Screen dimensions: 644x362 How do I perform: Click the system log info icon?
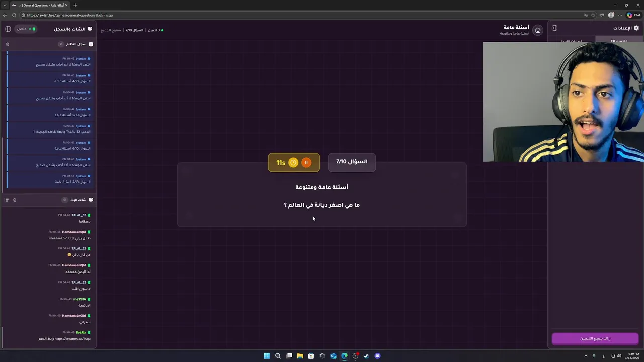[91, 44]
